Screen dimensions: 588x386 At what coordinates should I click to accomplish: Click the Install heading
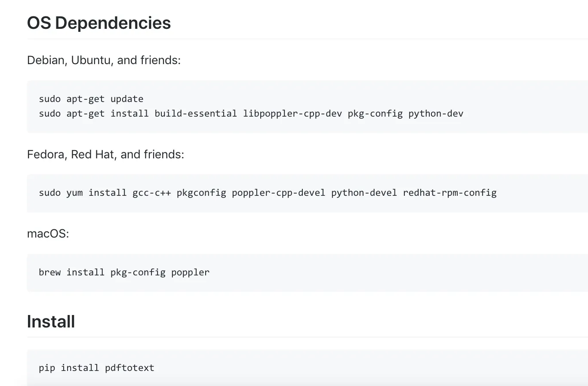[x=51, y=321]
